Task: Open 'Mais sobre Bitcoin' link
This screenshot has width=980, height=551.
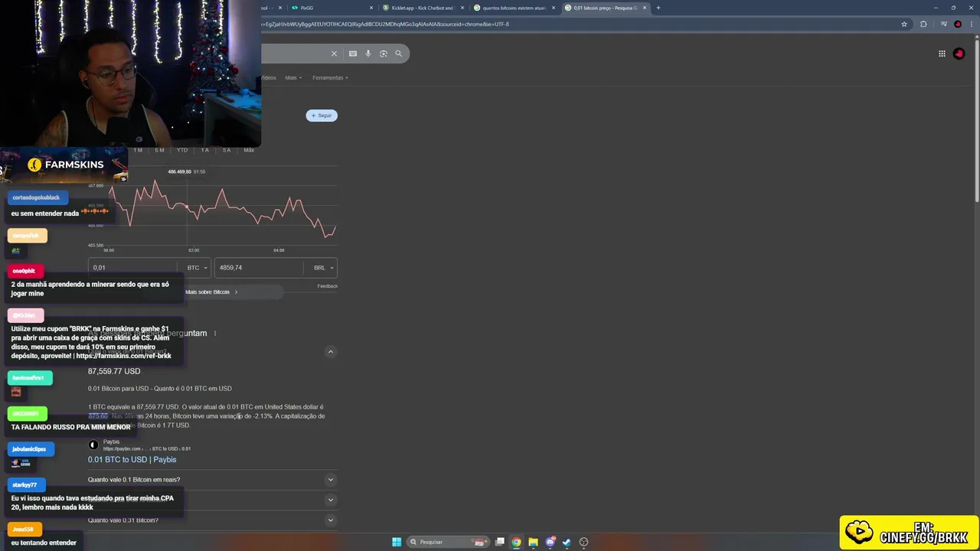Action: [211, 292]
